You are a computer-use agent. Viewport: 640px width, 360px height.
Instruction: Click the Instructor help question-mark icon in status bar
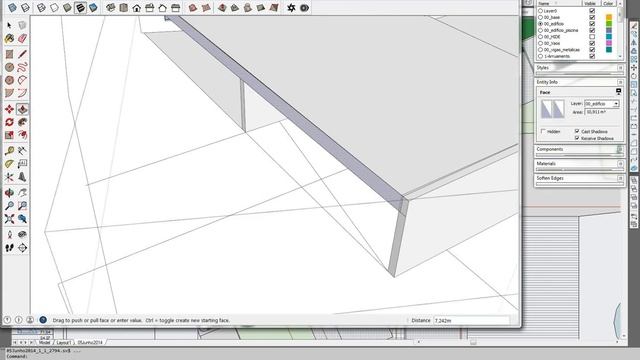pyautogui.click(x=43, y=320)
